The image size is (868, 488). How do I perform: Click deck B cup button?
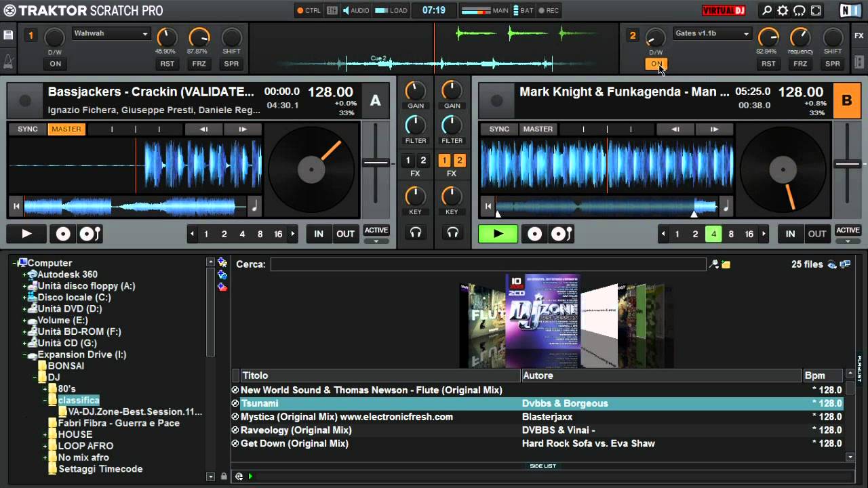coord(561,234)
